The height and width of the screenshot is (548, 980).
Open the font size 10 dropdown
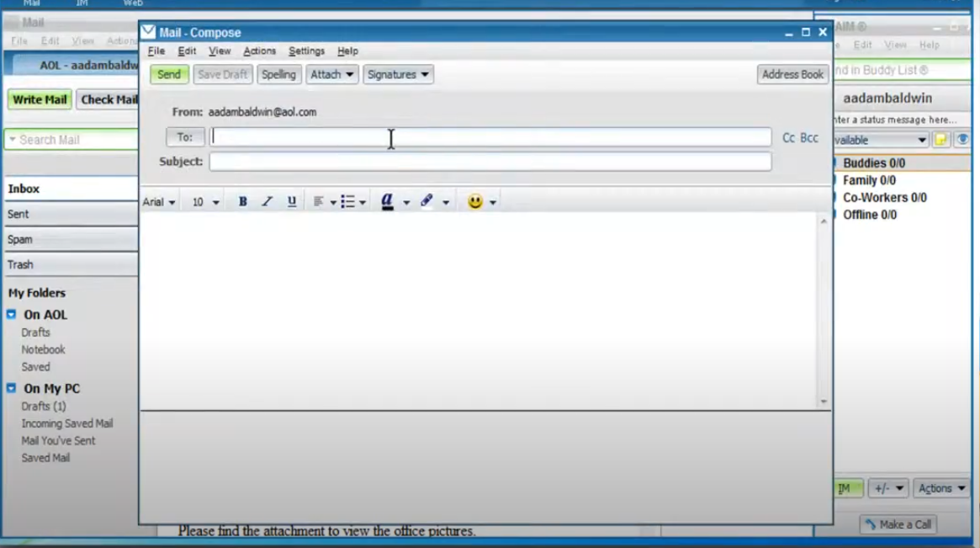(205, 202)
